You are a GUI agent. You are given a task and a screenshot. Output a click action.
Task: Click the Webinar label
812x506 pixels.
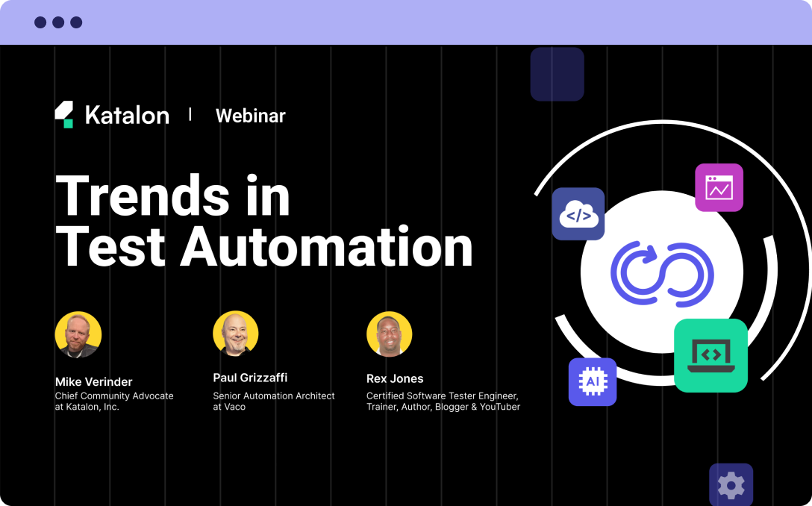251,116
